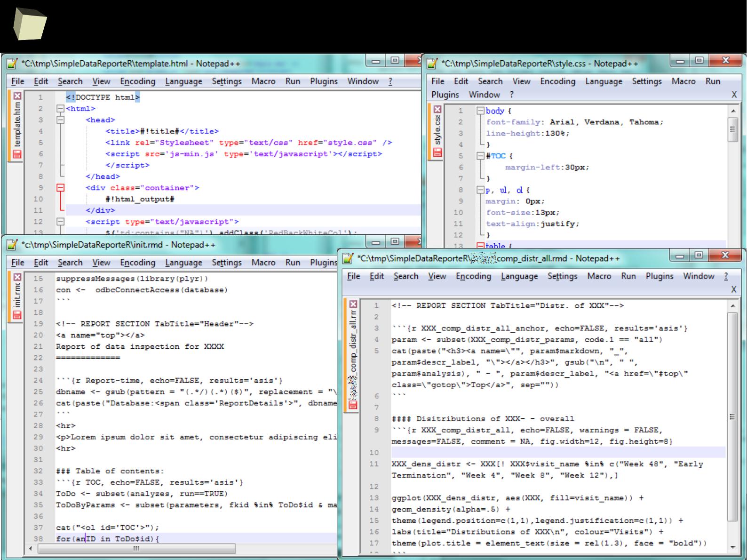
Task: Click scroll-down arrow in comp_distr_all.rmd window
Action: 731,547
